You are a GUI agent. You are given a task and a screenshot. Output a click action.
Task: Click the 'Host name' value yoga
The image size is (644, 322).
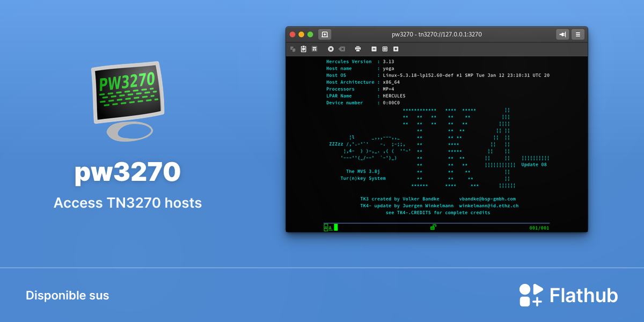click(x=389, y=69)
